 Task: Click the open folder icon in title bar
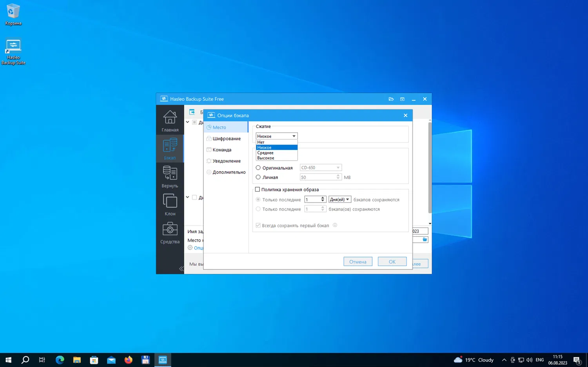pyautogui.click(x=391, y=99)
